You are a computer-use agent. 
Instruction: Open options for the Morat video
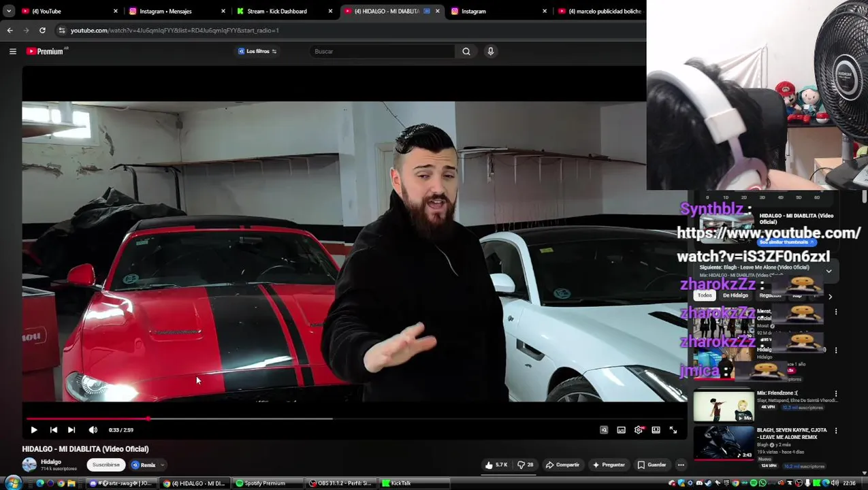tap(836, 312)
